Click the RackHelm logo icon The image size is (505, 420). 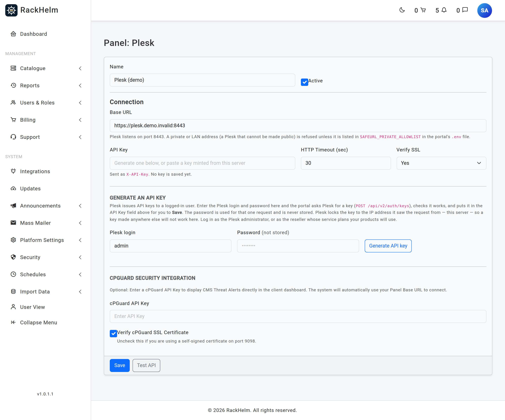11,10
